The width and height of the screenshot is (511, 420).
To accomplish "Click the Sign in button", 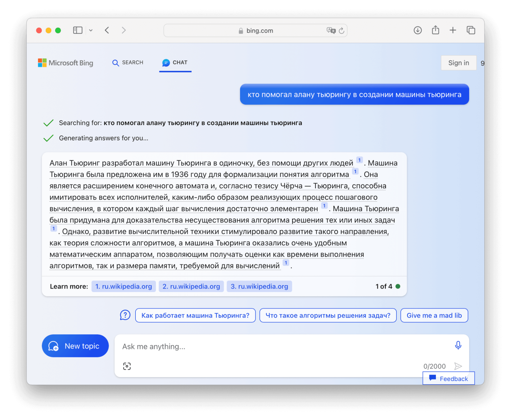I will pyautogui.click(x=458, y=63).
